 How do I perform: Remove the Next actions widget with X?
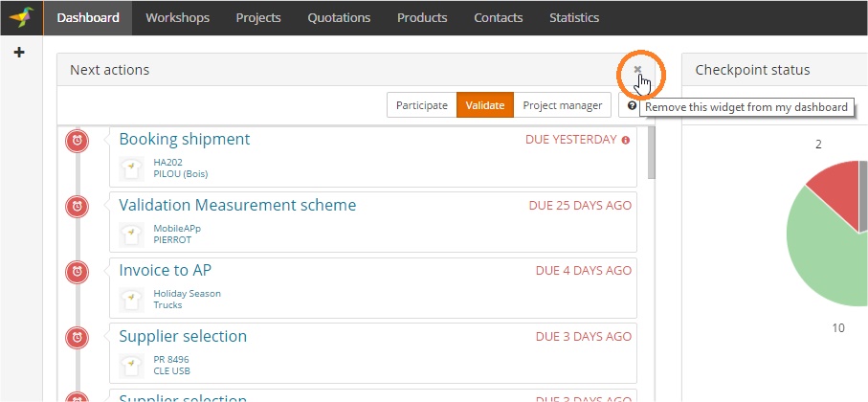point(637,70)
